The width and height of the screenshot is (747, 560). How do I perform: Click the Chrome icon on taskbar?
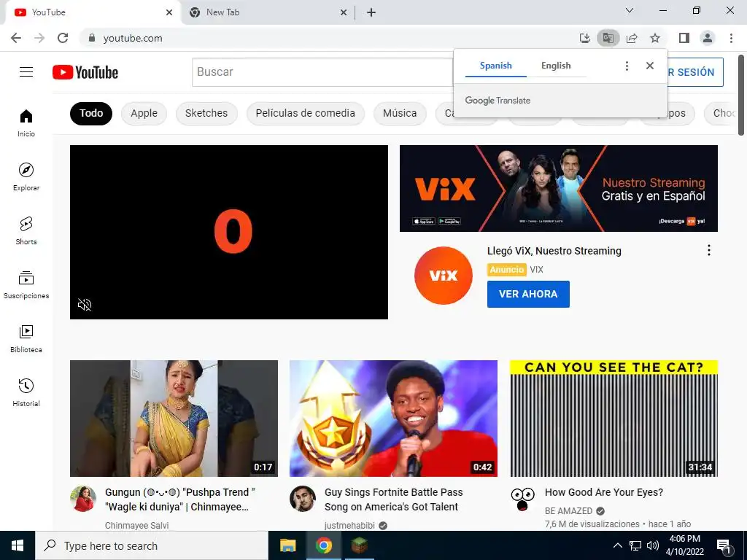tap(323, 545)
